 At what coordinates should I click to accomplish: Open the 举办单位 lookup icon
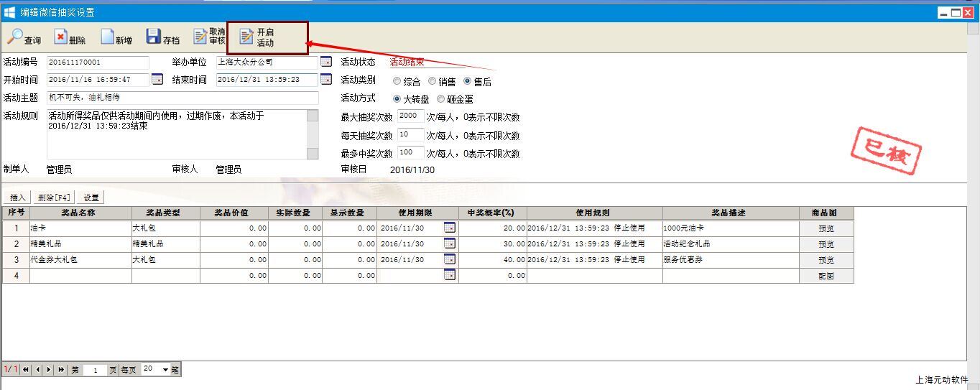click(325, 62)
